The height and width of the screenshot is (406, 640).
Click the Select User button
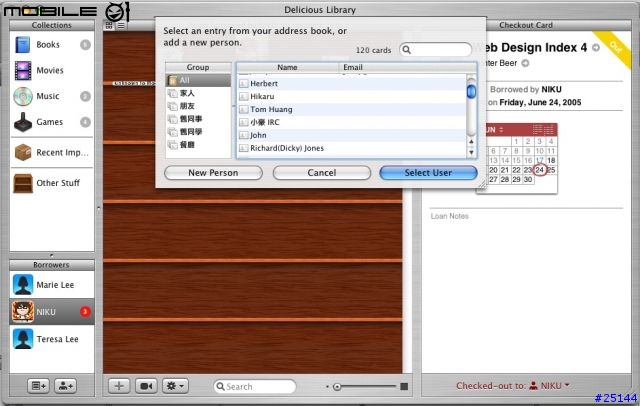point(428,173)
